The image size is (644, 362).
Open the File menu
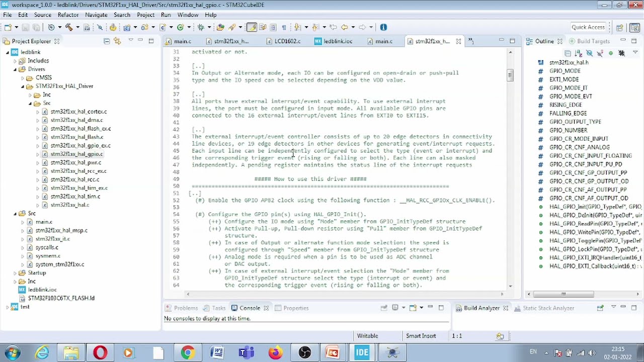(x=8, y=15)
